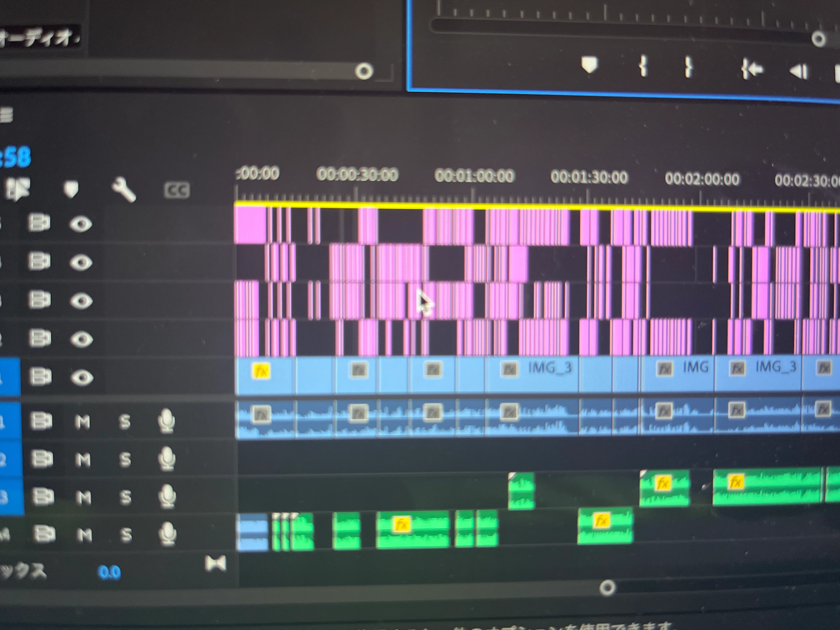
Task: Click the Step Back one frame button
Action: coord(799,71)
